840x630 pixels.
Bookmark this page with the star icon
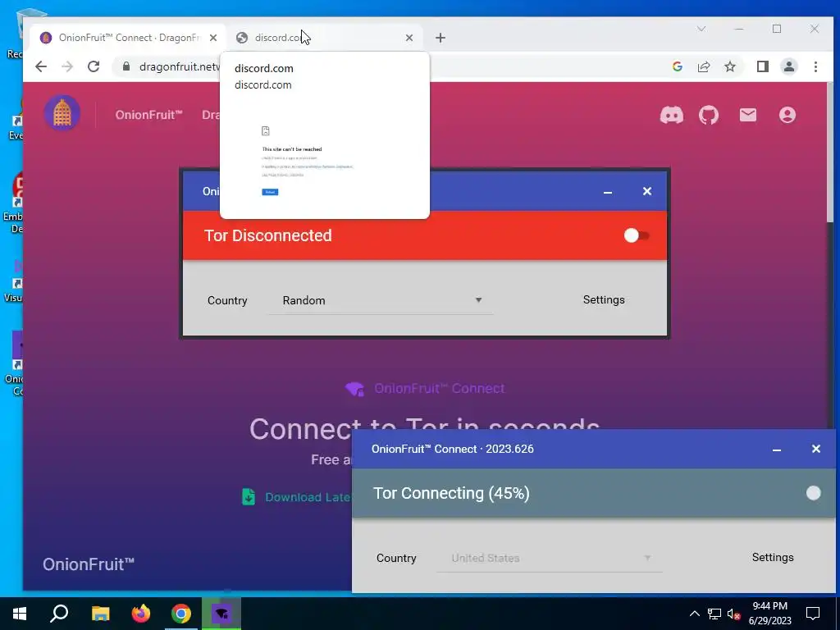coord(729,66)
